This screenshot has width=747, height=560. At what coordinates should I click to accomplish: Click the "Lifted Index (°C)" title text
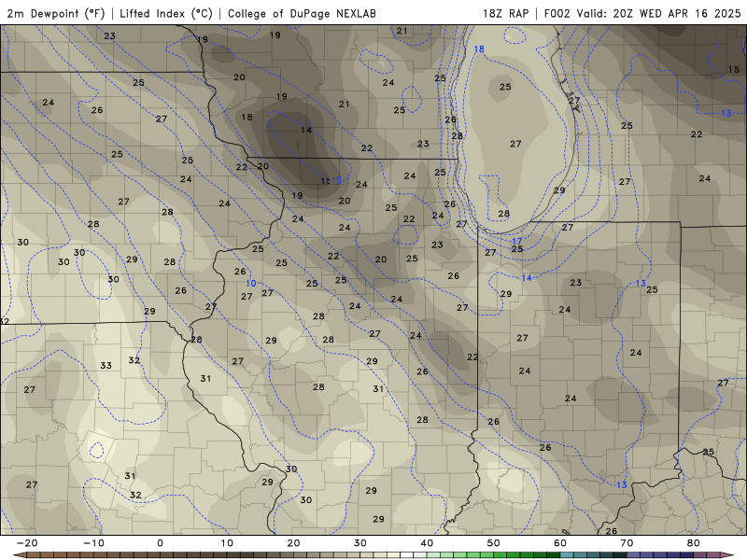pyautogui.click(x=166, y=13)
